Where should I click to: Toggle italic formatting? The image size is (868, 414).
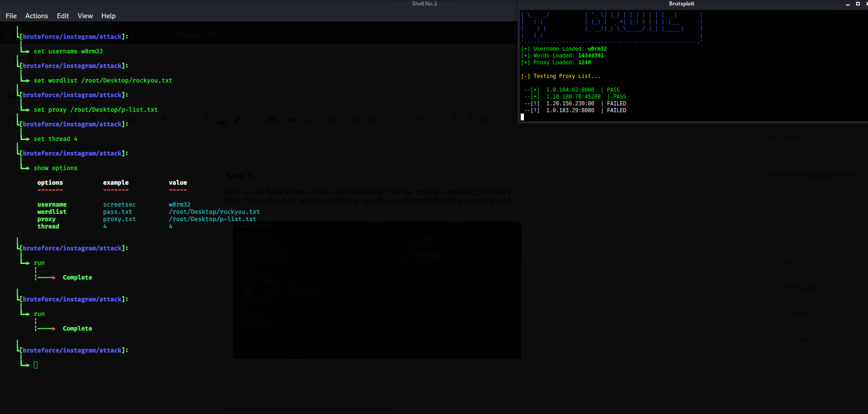(178, 119)
